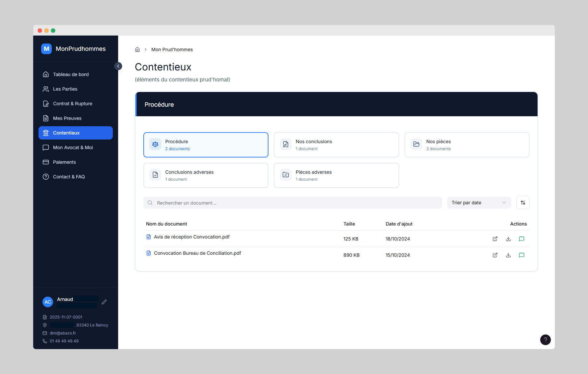The height and width of the screenshot is (374, 588).
Task: Click the document search field
Action: coord(292,203)
